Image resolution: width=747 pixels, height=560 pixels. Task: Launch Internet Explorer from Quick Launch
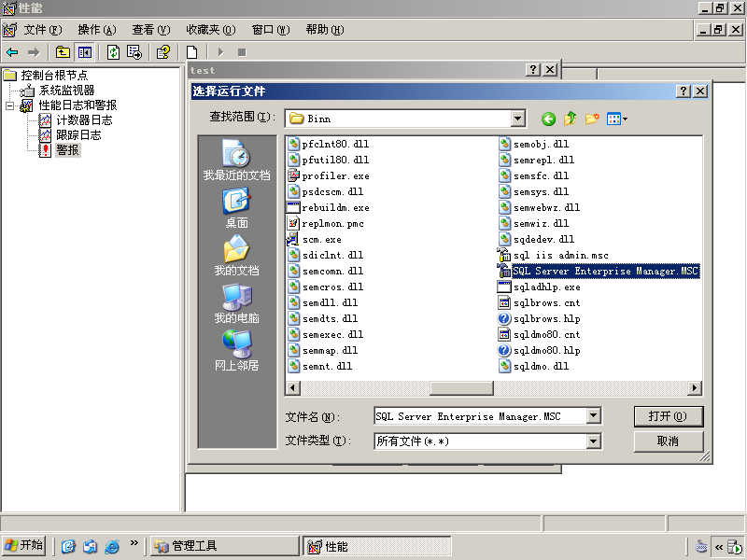(x=112, y=546)
